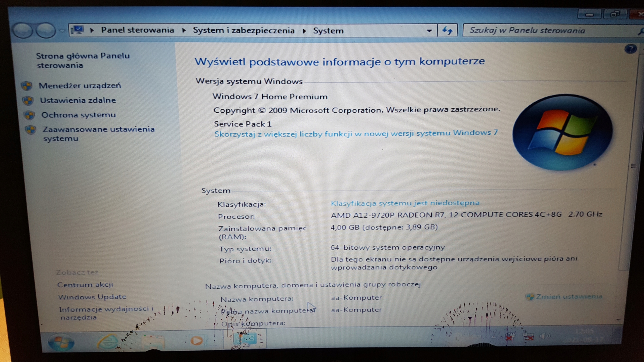
Task: Open Menedżer urządzeń from sidebar
Action: click(80, 86)
